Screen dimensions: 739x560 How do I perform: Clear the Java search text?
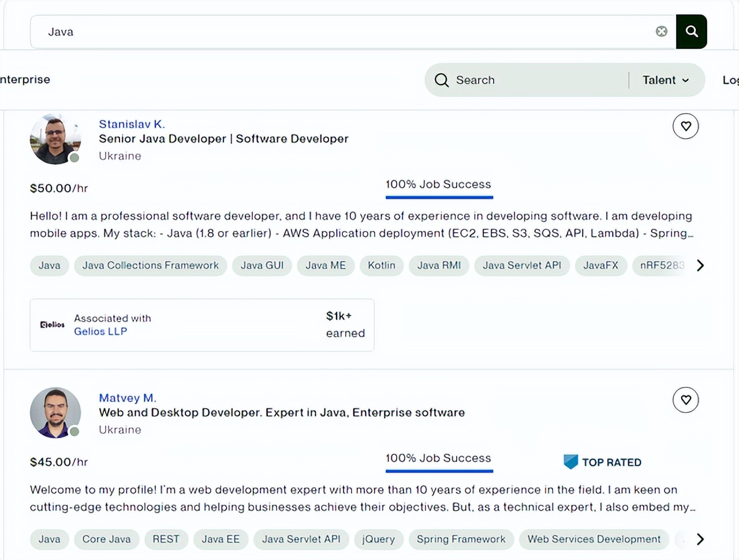(662, 32)
